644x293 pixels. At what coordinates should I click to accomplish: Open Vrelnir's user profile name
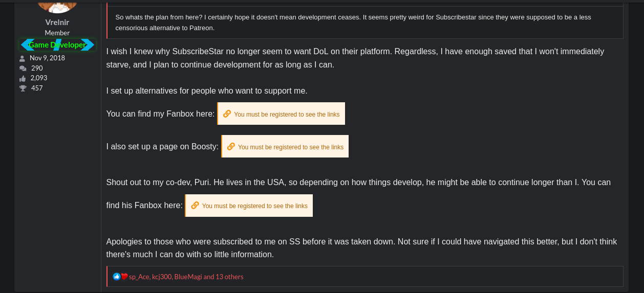coord(57,22)
